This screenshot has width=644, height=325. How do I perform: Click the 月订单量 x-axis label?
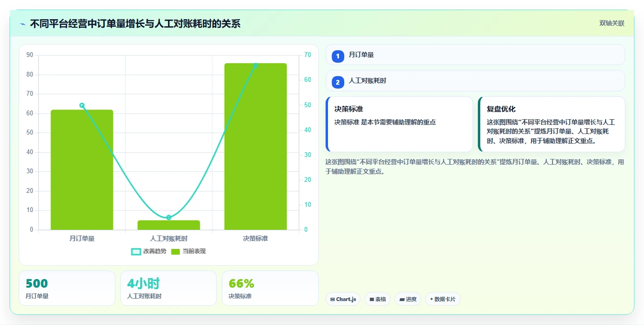click(x=82, y=238)
